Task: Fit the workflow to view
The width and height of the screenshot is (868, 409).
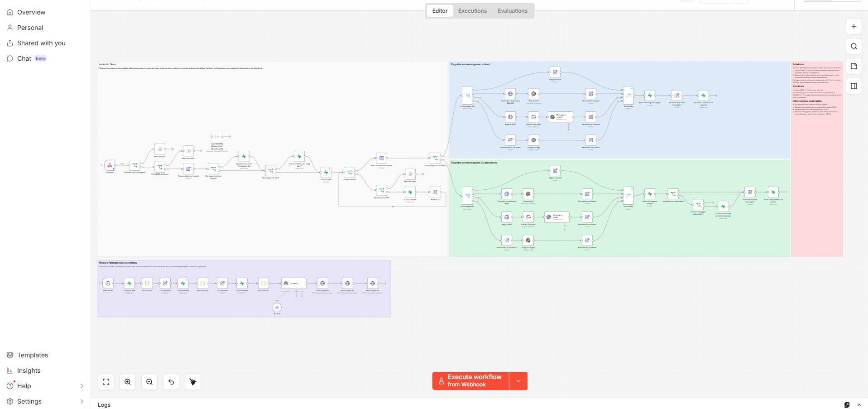Action: pos(106,382)
